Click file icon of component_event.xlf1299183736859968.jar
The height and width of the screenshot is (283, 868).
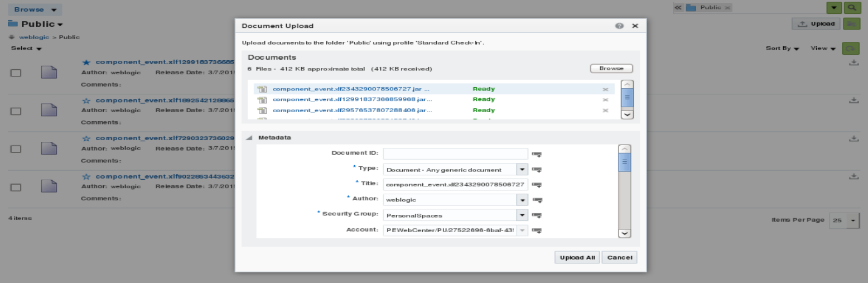pyautogui.click(x=262, y=99)
